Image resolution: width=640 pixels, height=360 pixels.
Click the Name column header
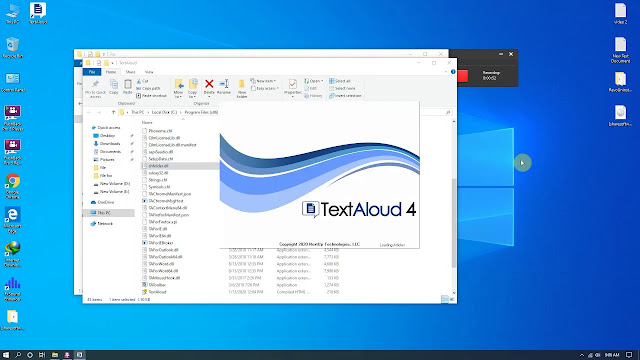(147, 122)
